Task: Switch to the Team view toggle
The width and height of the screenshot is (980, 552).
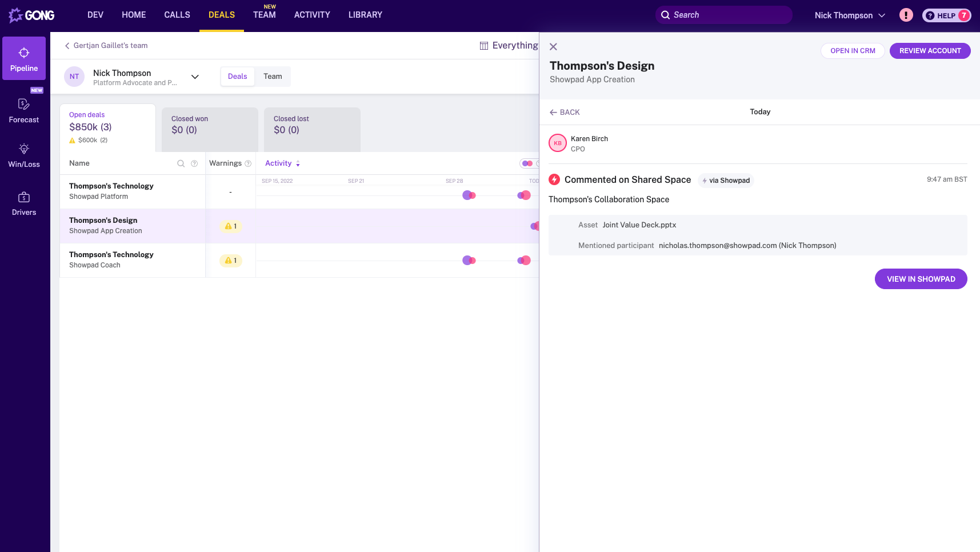Action: click(273, 77)
